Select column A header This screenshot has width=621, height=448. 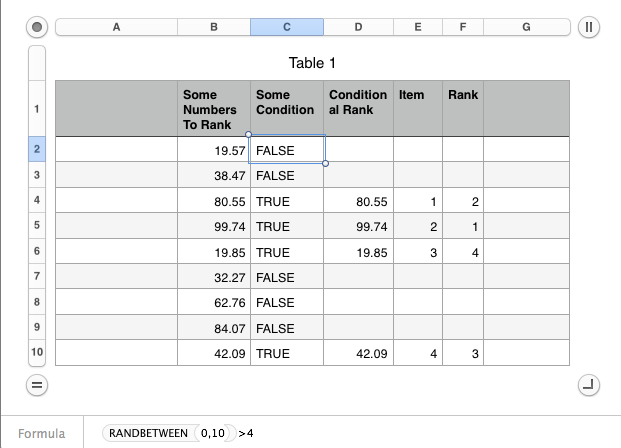(x=116, y=27)
